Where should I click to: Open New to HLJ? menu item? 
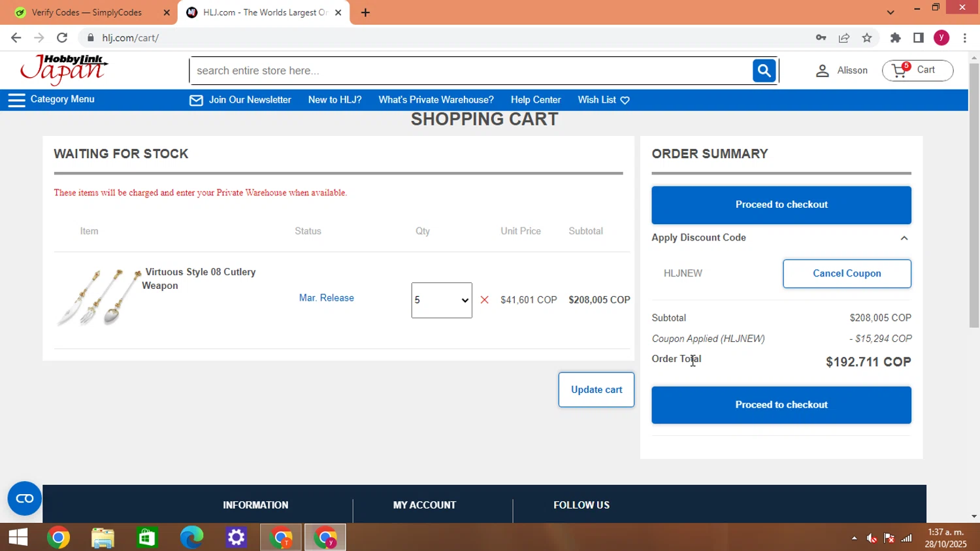click(x=335, y=100)
